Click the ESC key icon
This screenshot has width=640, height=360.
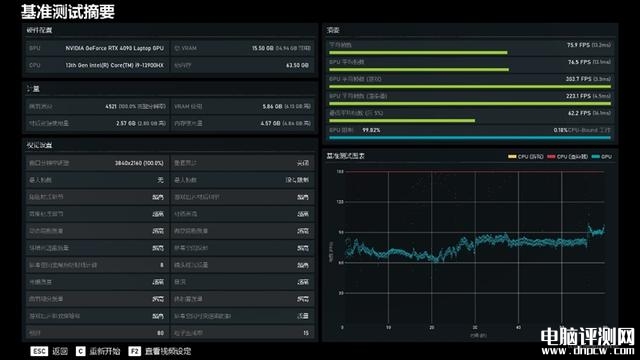tap(39, 351)
